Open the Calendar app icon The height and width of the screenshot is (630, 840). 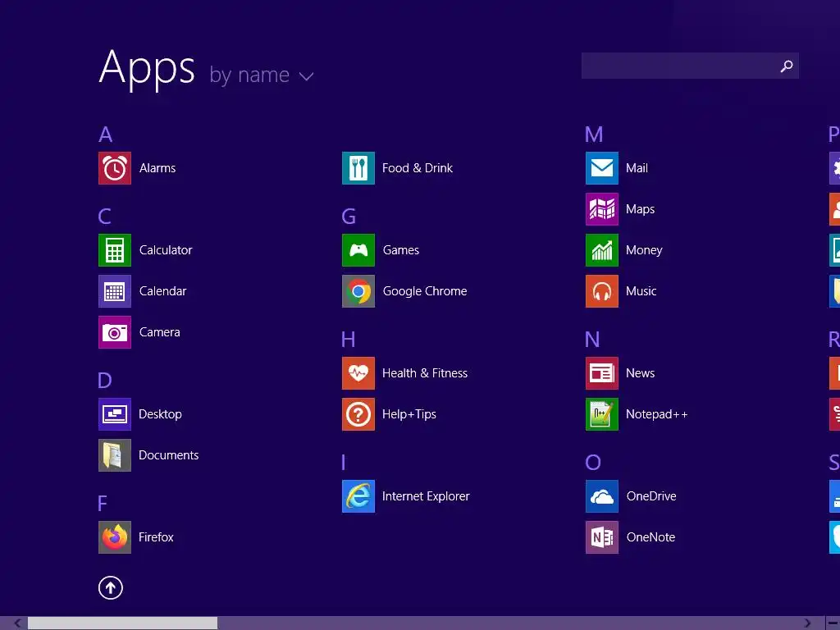pyautogui.click(x=115, y=291)
